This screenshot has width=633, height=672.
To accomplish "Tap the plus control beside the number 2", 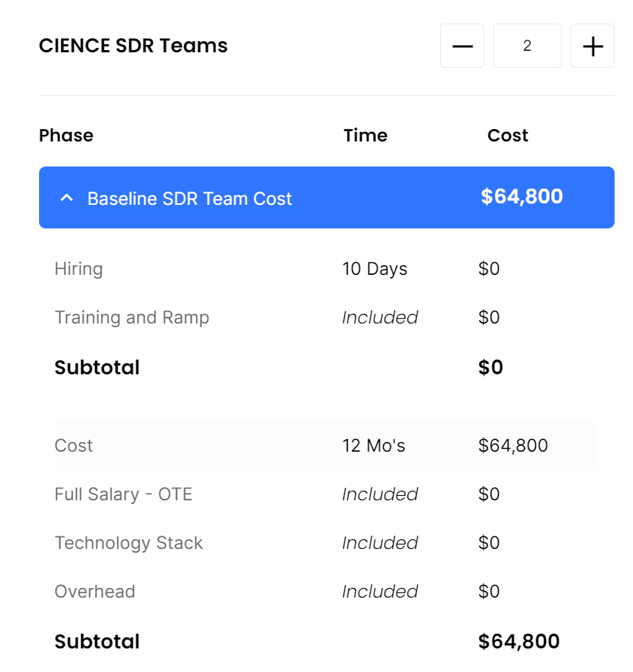I will (592, 46).
